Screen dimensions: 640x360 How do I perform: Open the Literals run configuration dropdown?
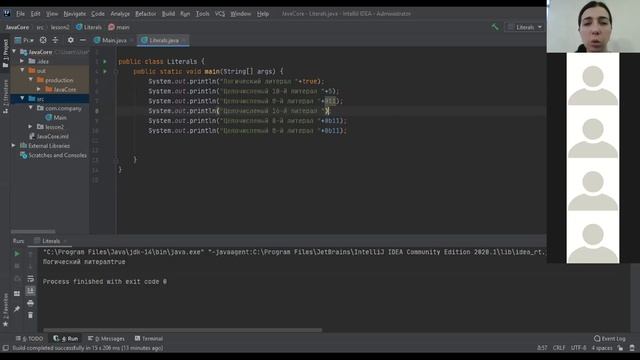525,27
